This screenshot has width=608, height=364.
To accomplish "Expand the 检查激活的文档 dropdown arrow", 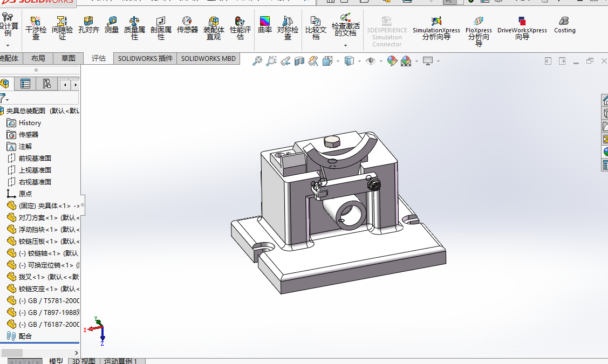I will 345,45.
